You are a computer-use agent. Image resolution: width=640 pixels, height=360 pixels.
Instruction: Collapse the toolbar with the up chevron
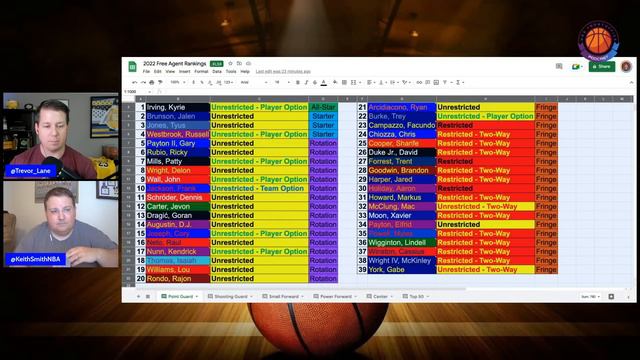pyautogui.click(x=631, y=82)
